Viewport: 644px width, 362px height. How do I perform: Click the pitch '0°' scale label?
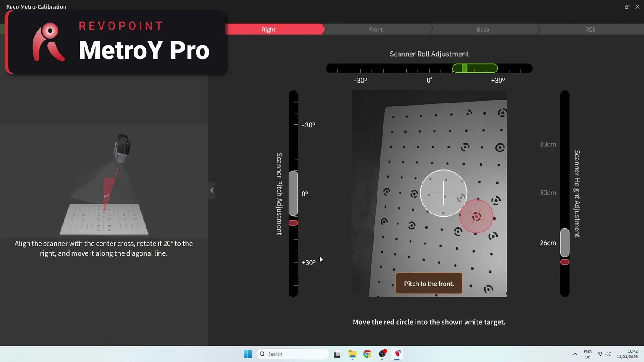pyautogui.click(x=305, y=194)
